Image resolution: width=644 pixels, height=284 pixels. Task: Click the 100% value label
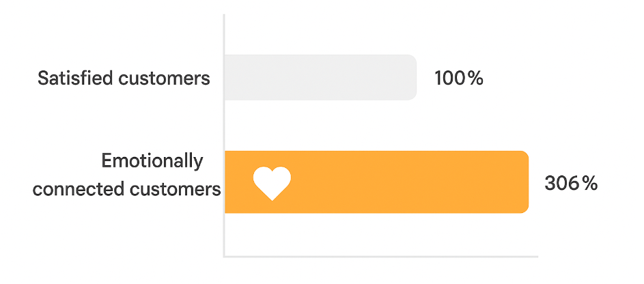point(458,79)
